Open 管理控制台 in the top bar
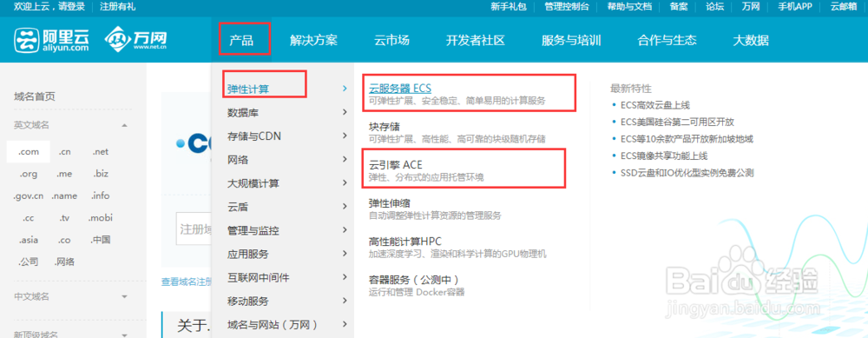 click(x=567, y=7)
